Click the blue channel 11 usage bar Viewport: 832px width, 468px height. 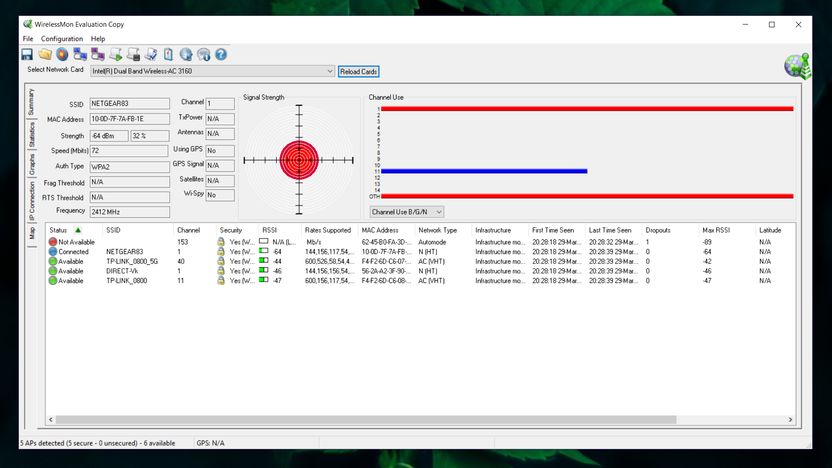point(484,171)
